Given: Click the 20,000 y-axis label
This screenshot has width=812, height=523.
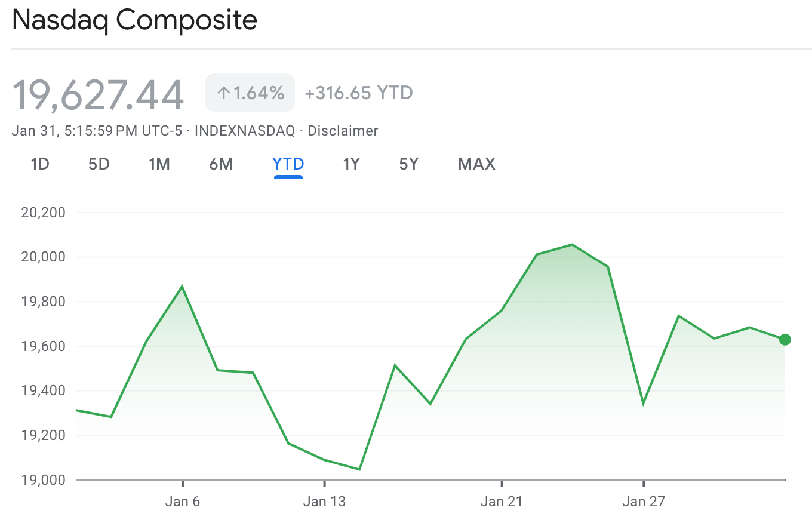Looking at the screenshot, I should (43, 257).
